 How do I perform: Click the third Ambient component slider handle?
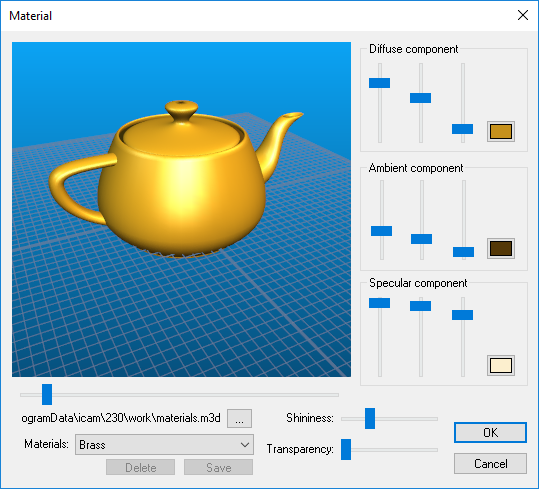pyautogui.click(x=463, y=252)
